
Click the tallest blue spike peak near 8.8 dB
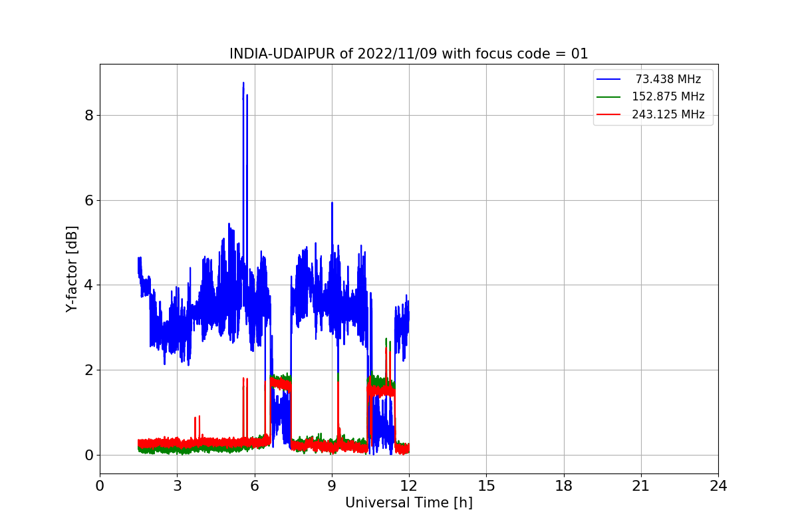click(x=243, y=83)
